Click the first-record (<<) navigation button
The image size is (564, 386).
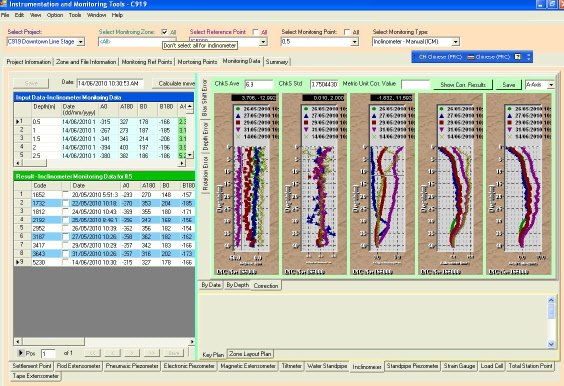pos(92,353)
